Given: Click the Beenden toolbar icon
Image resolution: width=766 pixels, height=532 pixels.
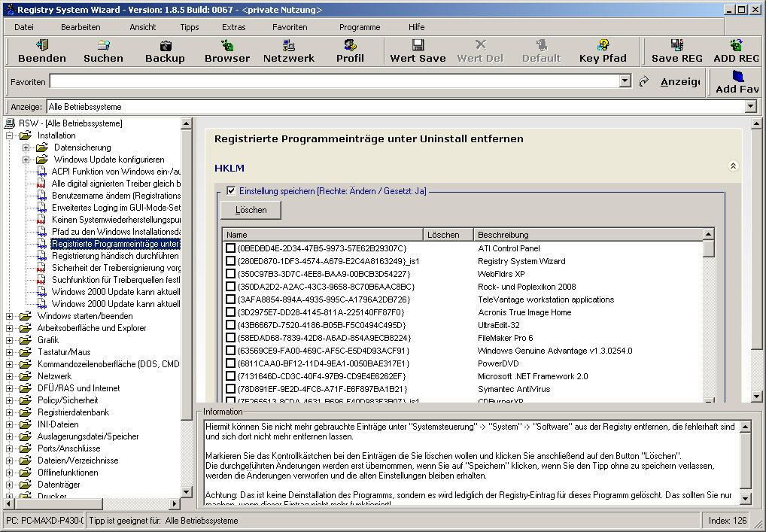Looking at the screenshot, I should point(42,45).
